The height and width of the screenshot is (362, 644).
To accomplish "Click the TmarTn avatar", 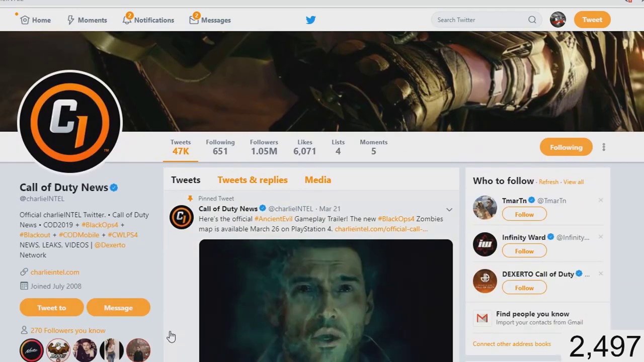I will point(485,208).
